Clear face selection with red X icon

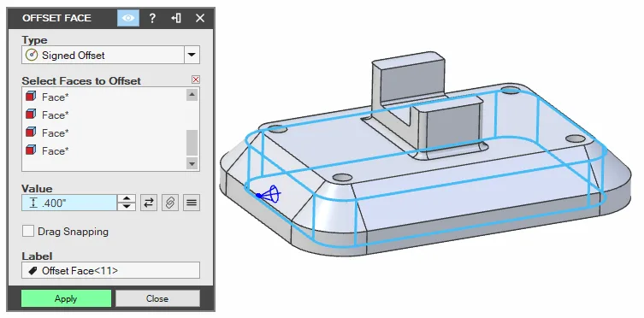click(x=196, y=79)
